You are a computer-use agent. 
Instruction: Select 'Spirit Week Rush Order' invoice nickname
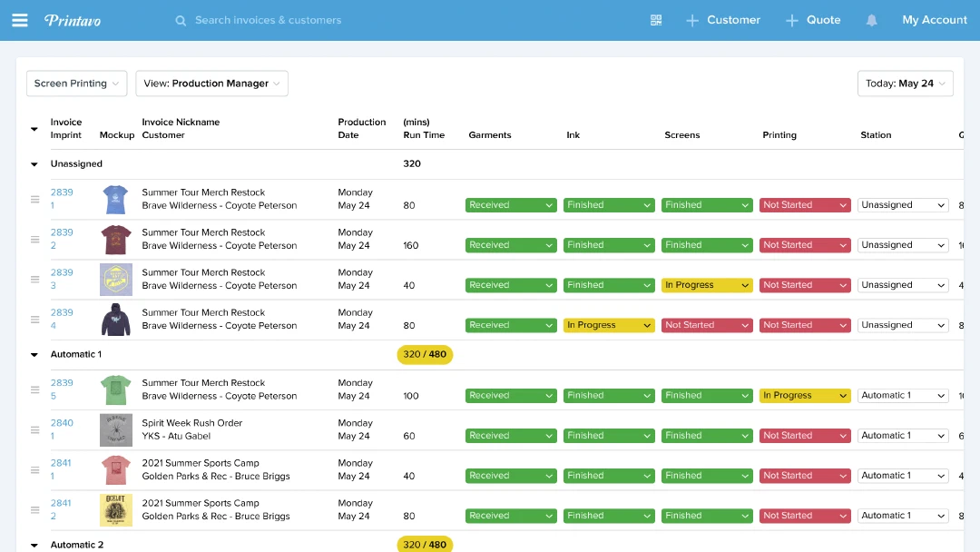coord(191,422)
